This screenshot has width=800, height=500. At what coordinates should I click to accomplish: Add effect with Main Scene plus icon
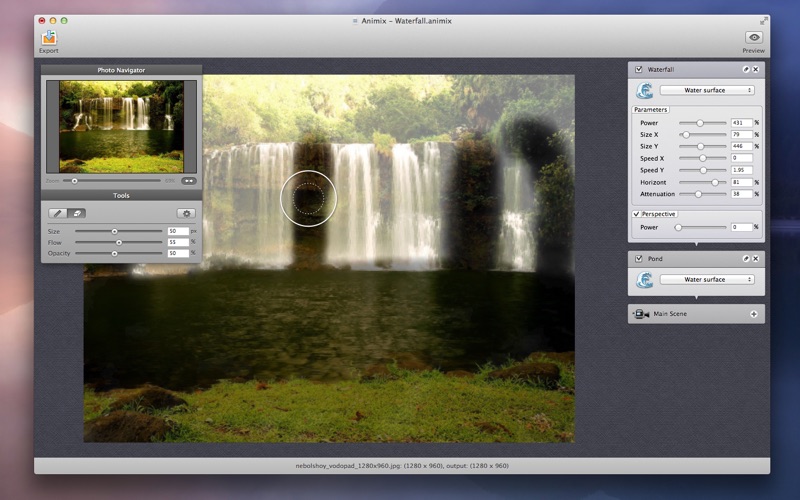754,314
